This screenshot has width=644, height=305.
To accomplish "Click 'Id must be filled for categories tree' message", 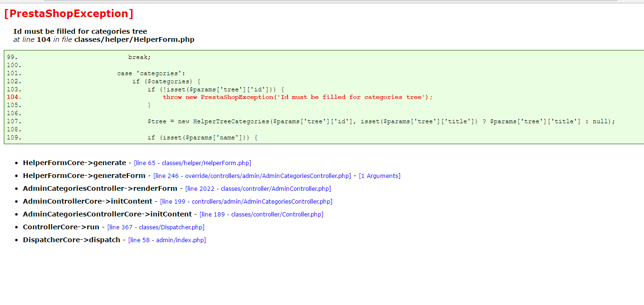I will 80,31.
